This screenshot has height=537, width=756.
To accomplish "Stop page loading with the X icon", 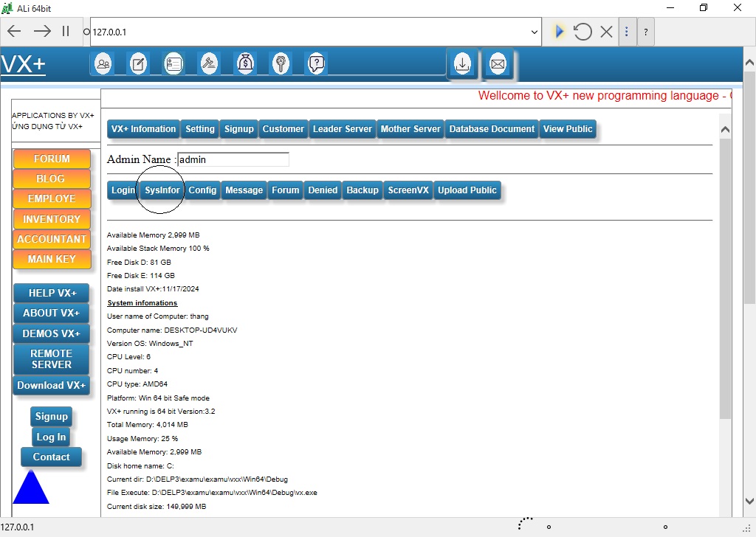I will pyautogui.click(x=607, y=31).
